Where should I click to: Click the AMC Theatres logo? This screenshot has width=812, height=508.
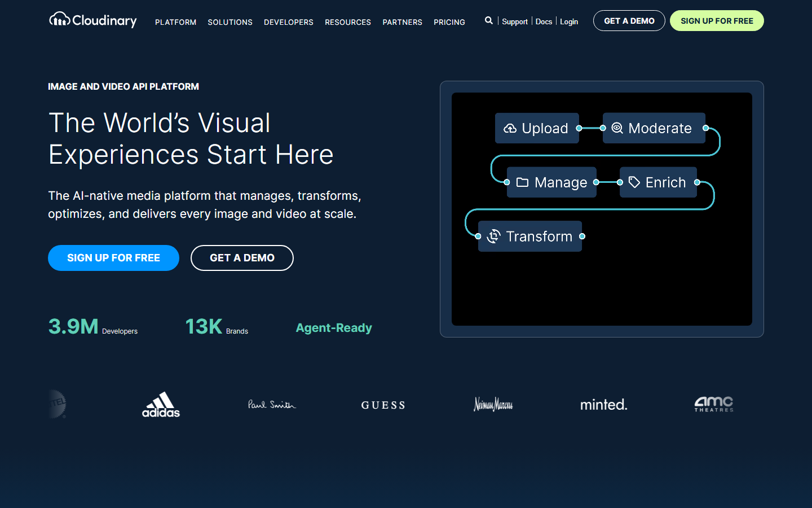tap(714, 404)
